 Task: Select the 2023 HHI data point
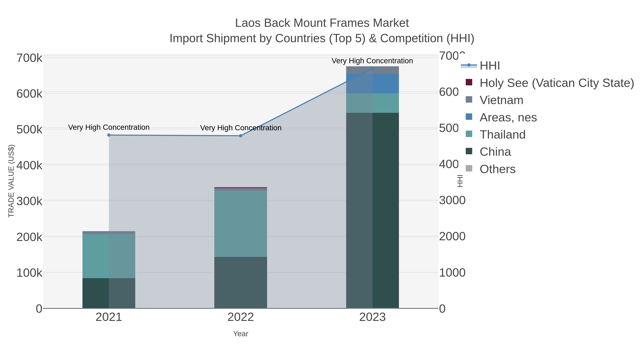click(x=372, y=68)
